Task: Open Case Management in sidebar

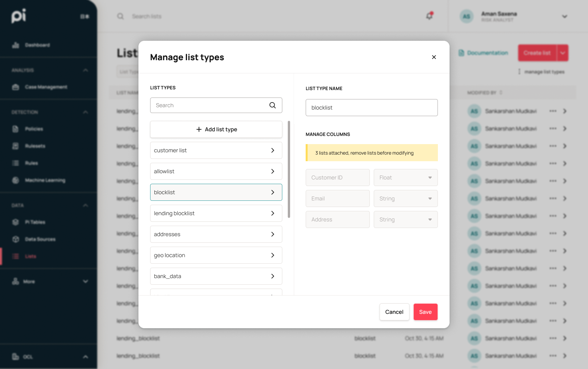Action: (46, 87)
